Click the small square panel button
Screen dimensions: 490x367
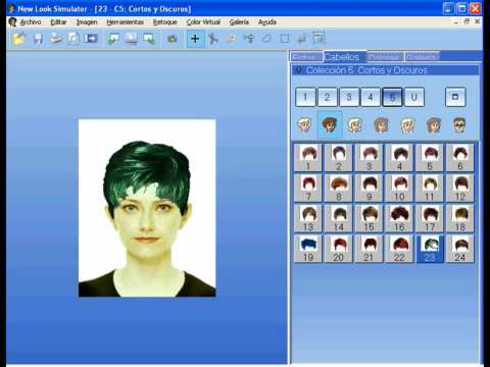(x=455, y=97)
